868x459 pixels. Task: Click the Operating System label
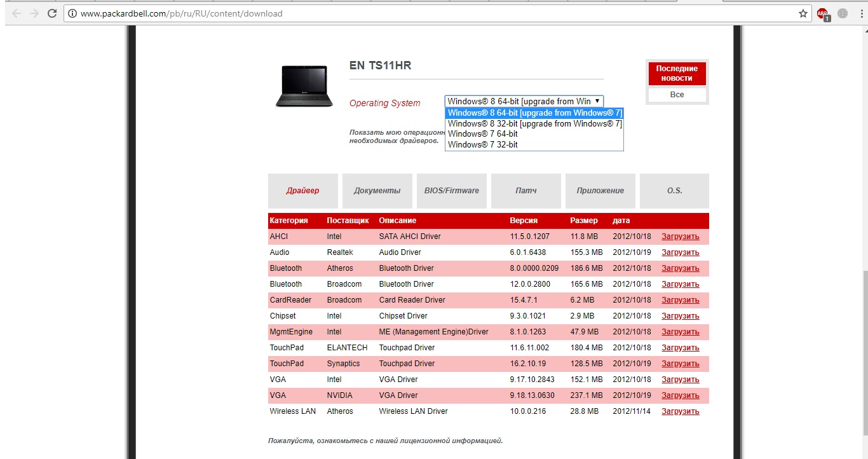tap(384, 103)
